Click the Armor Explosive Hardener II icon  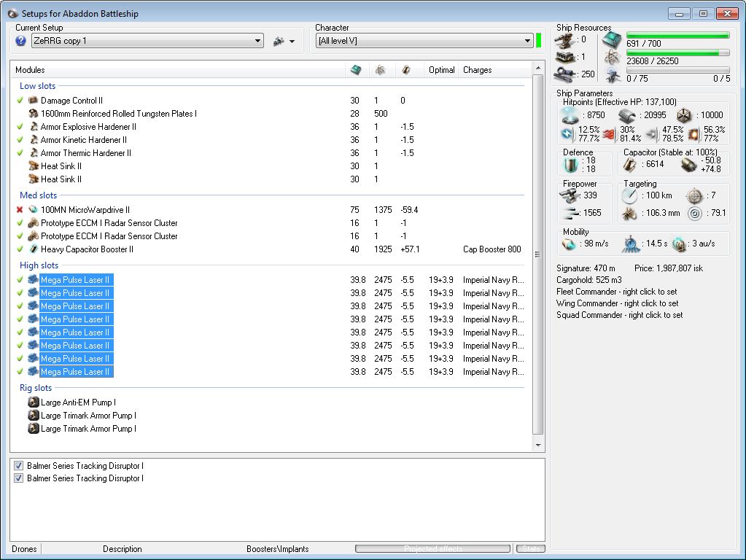(34, 127)
